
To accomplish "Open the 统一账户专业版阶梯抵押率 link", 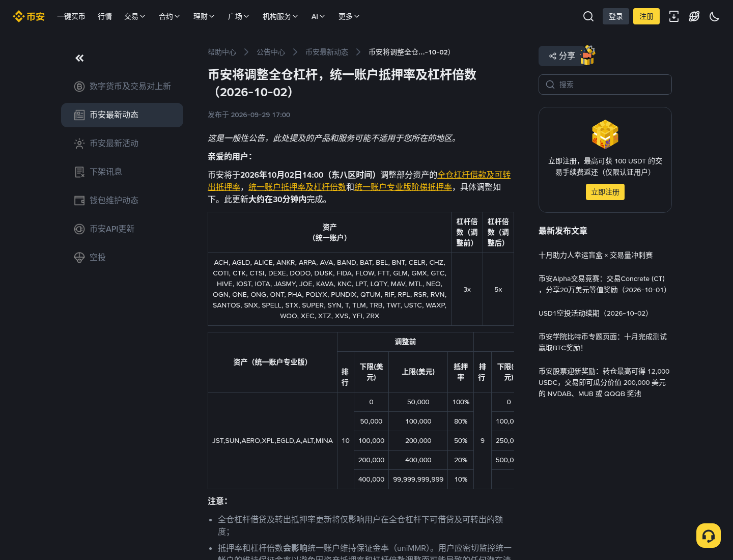I will pyautogui.click(x=403, y=187).
